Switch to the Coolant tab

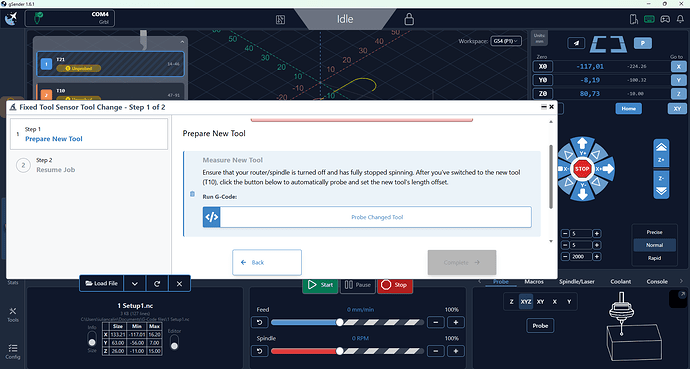[620, 281]
